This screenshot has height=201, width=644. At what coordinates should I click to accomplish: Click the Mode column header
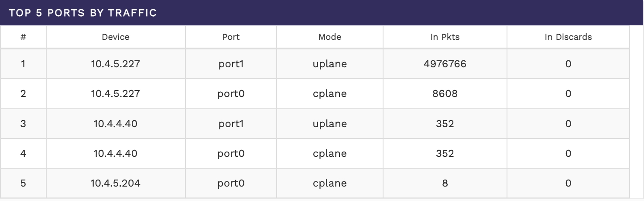329,37
